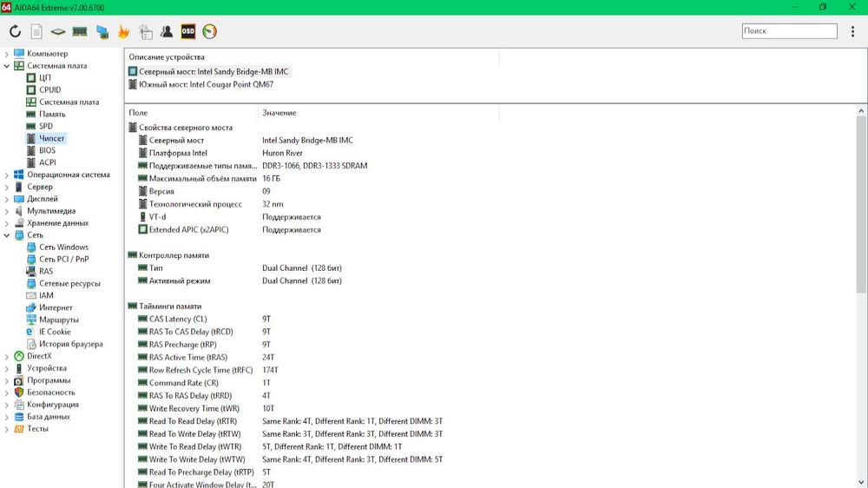The width and height of the screenshot is (868, 488).
Task: Open Тесты in the tree
Action: coord(37,429)
